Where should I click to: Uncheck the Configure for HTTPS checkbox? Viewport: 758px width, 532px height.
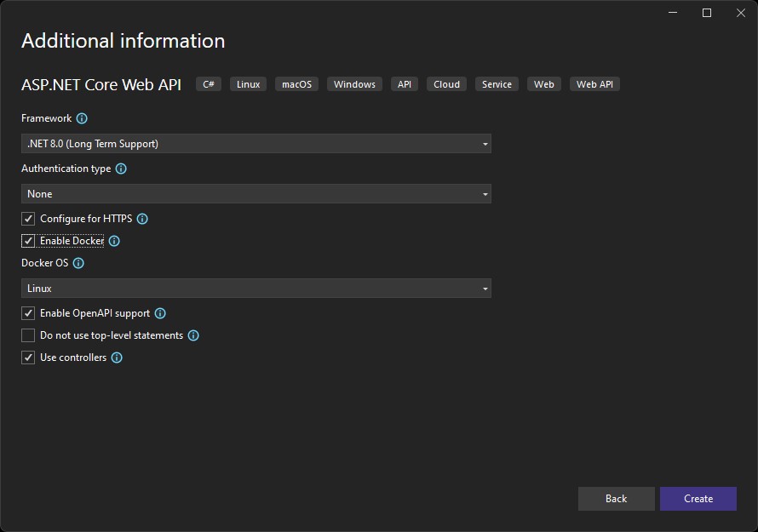click(28, 219)
